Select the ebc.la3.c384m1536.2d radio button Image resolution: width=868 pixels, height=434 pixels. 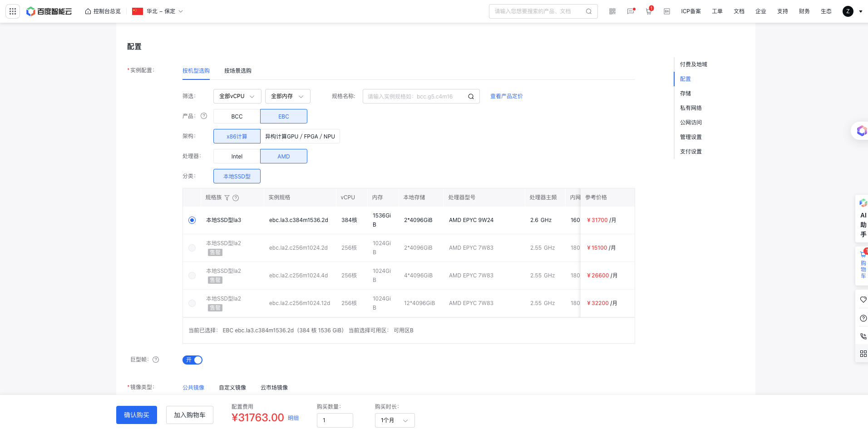pyautogui.click(x=192, y=220)
